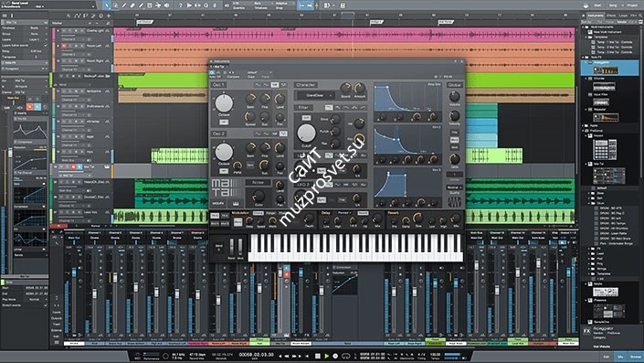The image size is (644, 363).
Task: Expand the Presence entry in browser
Action: pyautogui.click(x=586, y=301)
